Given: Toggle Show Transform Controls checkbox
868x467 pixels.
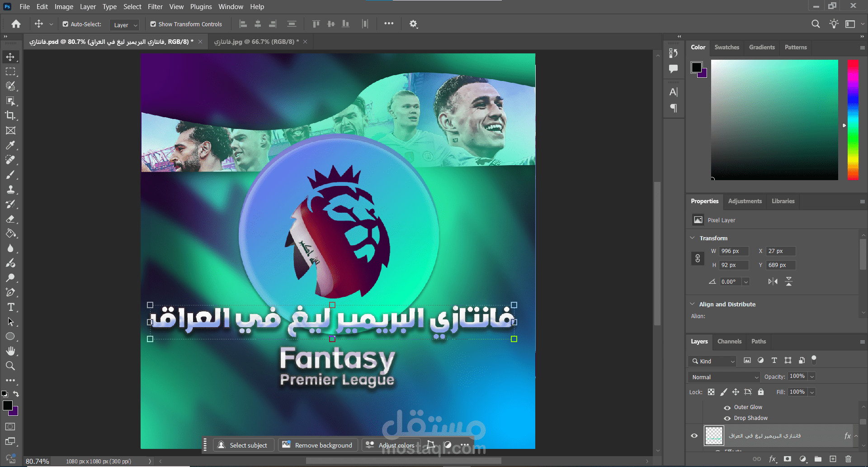Looking at the screenshot, I should click(153, 24).
